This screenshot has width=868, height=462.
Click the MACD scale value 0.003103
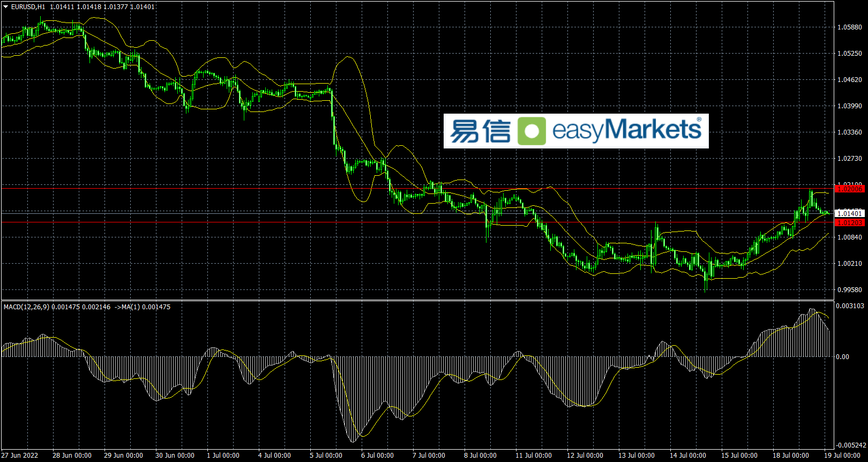(x=850, y=306)
